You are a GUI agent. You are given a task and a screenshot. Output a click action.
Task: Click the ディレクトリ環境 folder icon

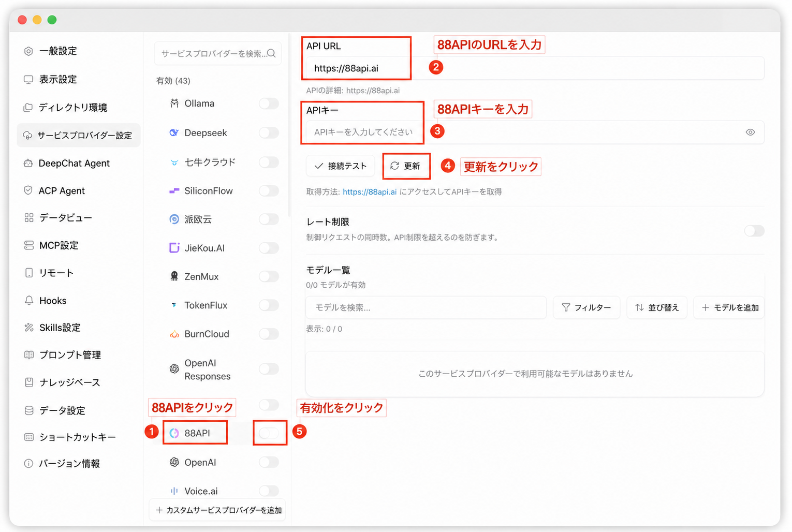pos(28,107)
